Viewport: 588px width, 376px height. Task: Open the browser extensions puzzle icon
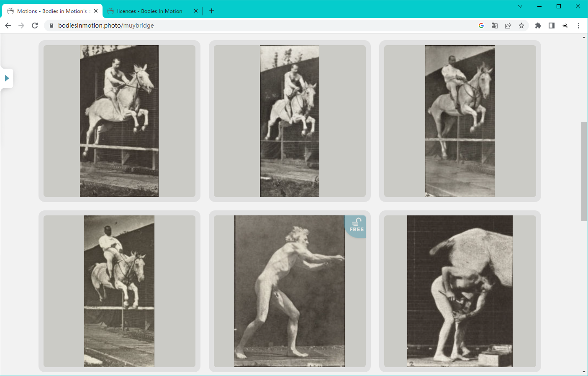point(538,26)
